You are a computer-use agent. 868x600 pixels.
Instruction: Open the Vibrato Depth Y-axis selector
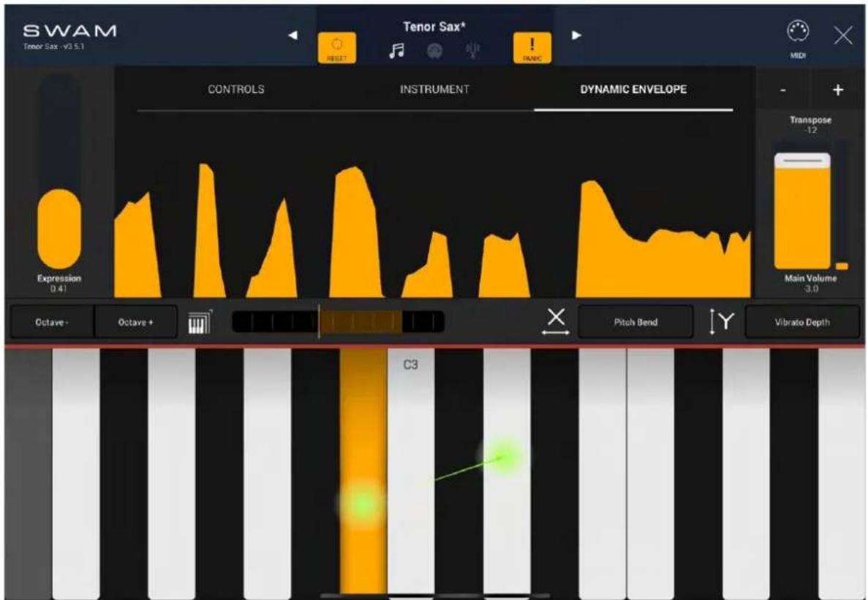point(802,322)
